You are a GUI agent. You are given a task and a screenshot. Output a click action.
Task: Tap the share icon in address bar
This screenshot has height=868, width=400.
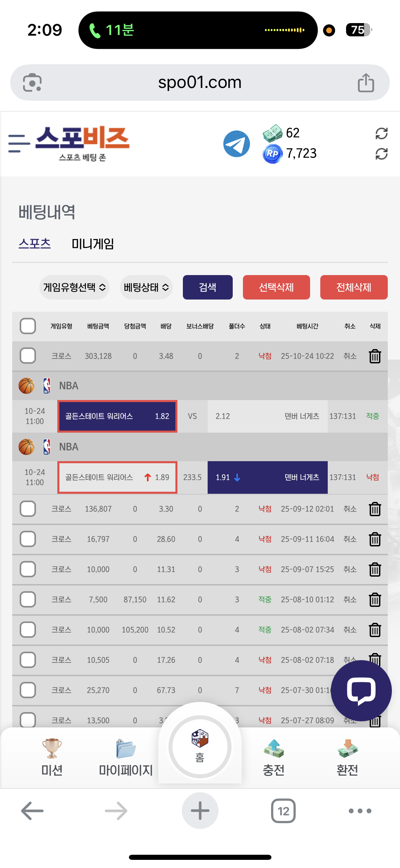point(366,83)
